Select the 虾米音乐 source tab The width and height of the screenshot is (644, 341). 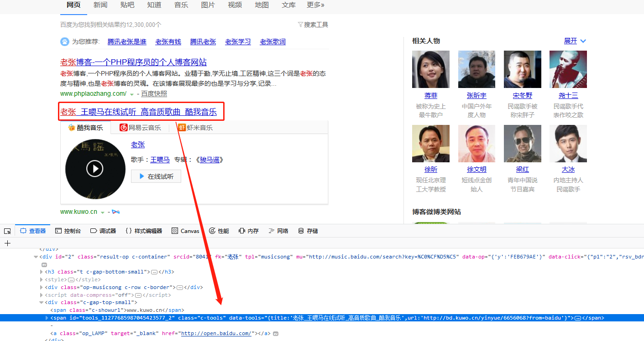196,127
